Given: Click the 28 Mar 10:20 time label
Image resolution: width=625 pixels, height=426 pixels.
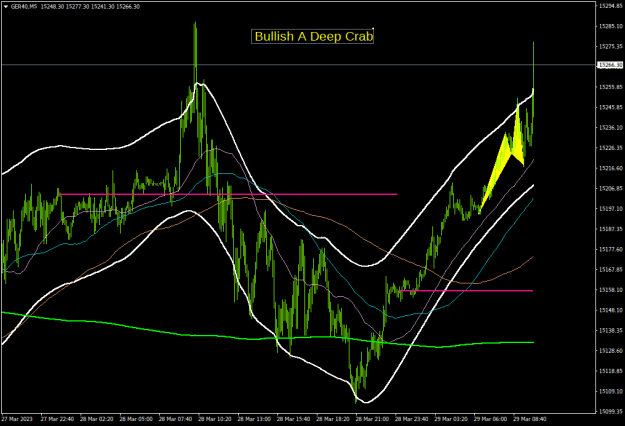Looking at the screenshot, I should 214,419.
